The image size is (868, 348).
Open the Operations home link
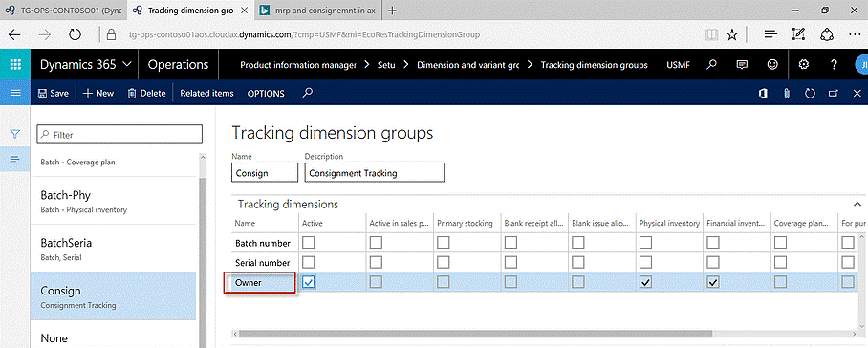pos(178,65)
